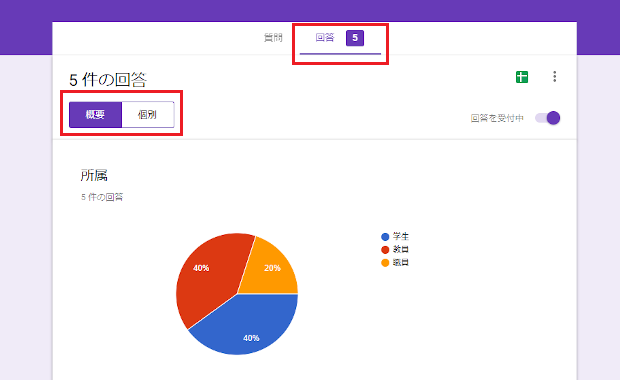Select the 概要 summary view button
The width and height of the screenshot is (620, 380).
(x=95, y=115)
